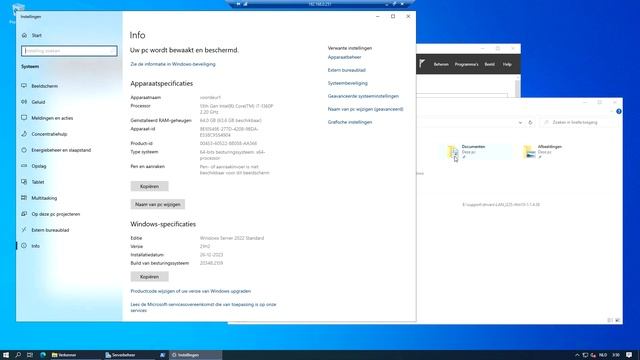Click notifications flag icon in Serverbeheer
This screenshot has height=360, width=640.
(x=422, y=63)
